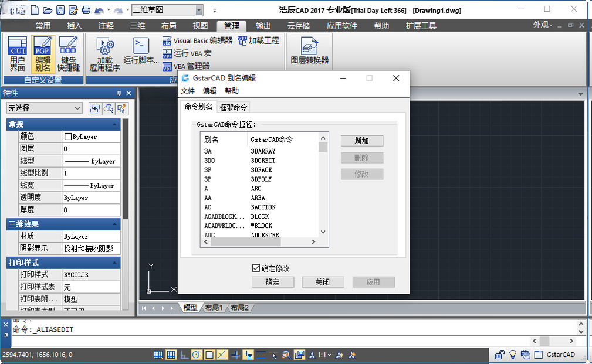592x364 pixels.
Task: Click the PGP 编辑别名 ribbon icon
Action: coord(43,54)
